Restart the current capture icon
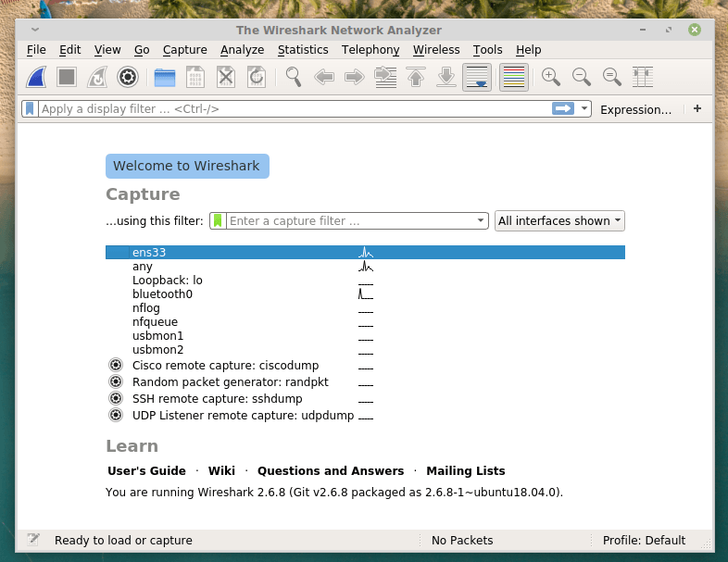 click(x=97, y=77)
